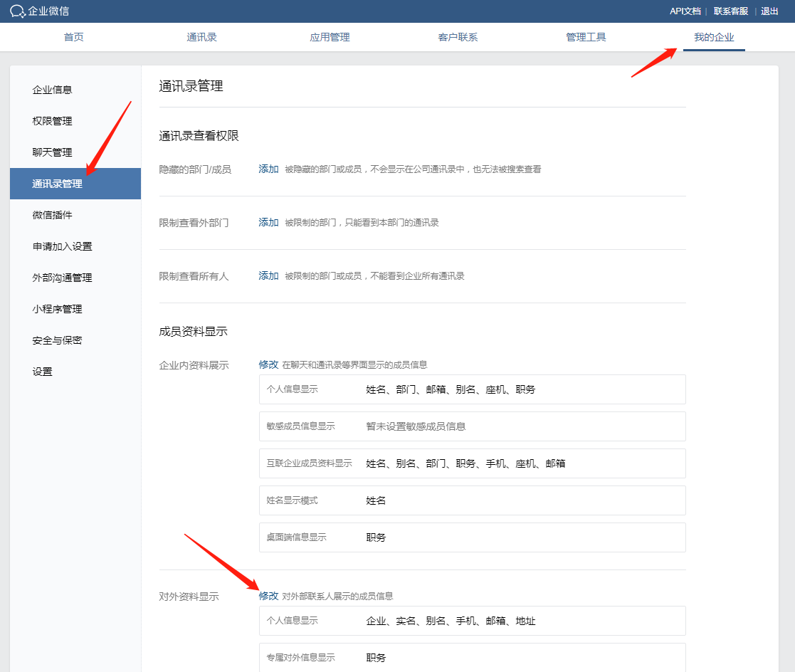The width and height of the screenshot is (795, 672).
Task: Open the 通讯录 tab
Action: (201, 37)
